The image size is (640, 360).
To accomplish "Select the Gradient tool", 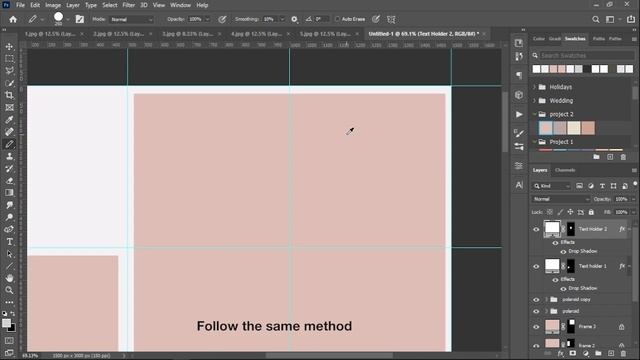I will (x=9, y=193).
